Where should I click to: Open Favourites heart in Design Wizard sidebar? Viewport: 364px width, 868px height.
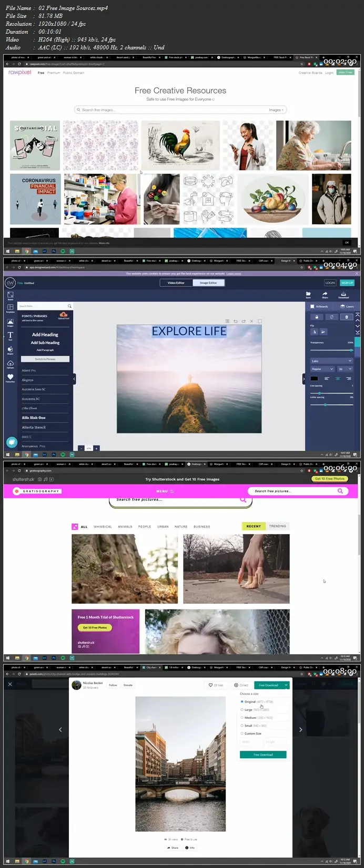click(11, 378)
